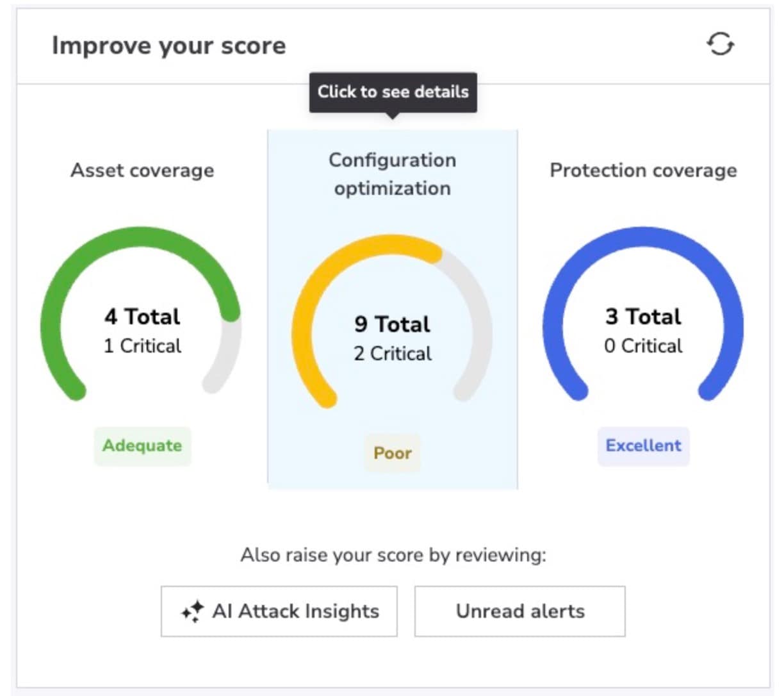Click the refresh score icon
Image resolution: width=784 pixels, height=696 pixels.
tap(721, 44)
